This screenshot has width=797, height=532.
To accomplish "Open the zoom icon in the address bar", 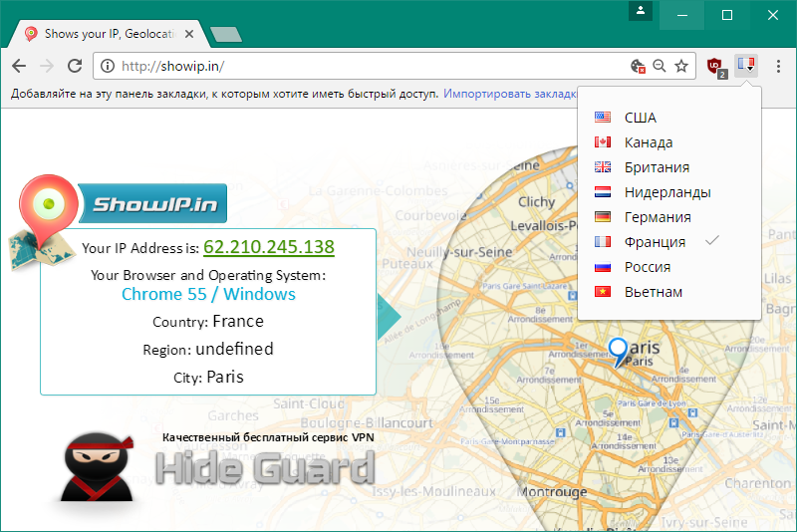I will [660, 66].
